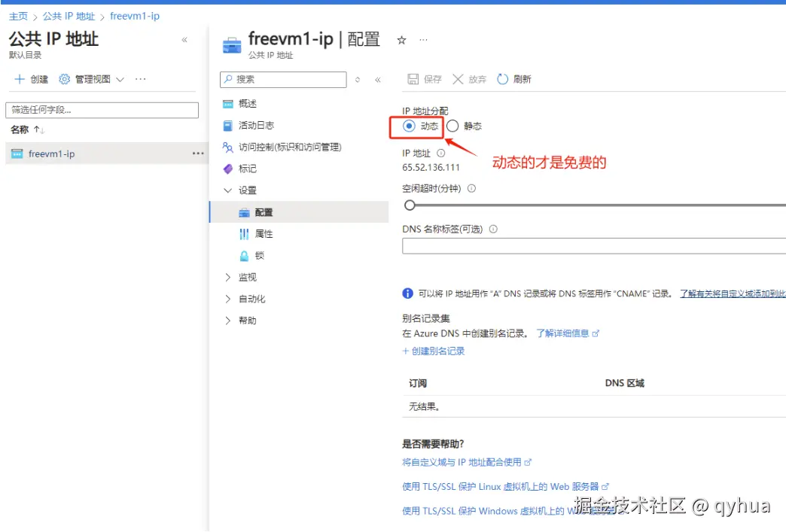Click the IP address 65.52.136.111 text

click(x=431, y=167)
